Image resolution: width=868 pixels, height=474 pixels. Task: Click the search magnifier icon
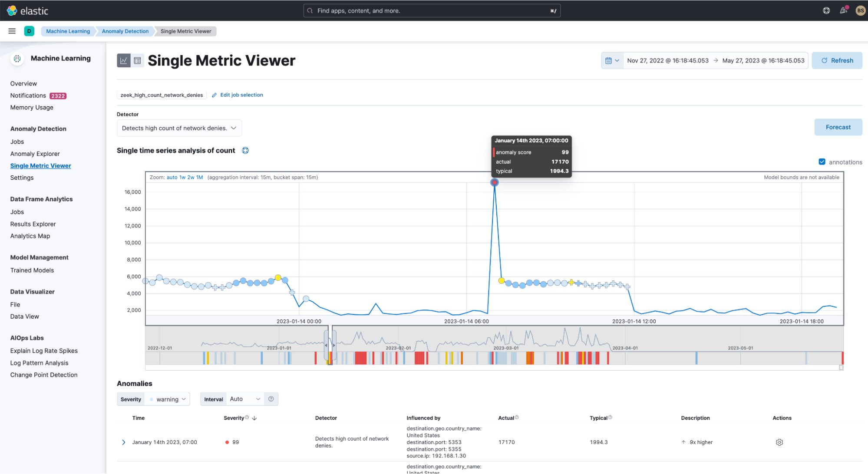click(x=310, y=11)
